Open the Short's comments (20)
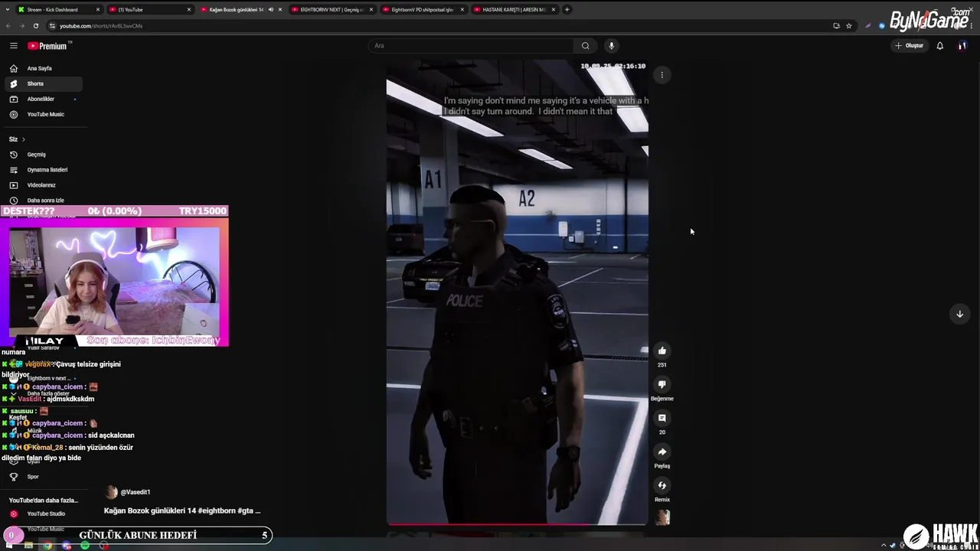980x551 pixels. [662, 418]
